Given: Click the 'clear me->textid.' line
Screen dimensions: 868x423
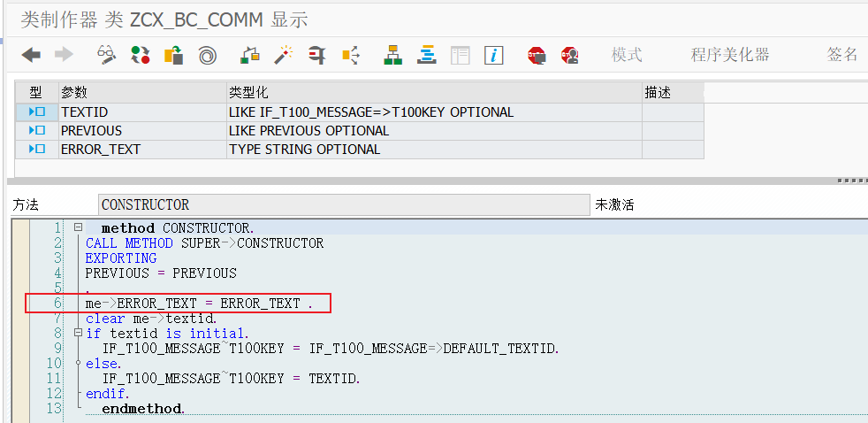Looking at the screenshot, I should coord(151,319).
